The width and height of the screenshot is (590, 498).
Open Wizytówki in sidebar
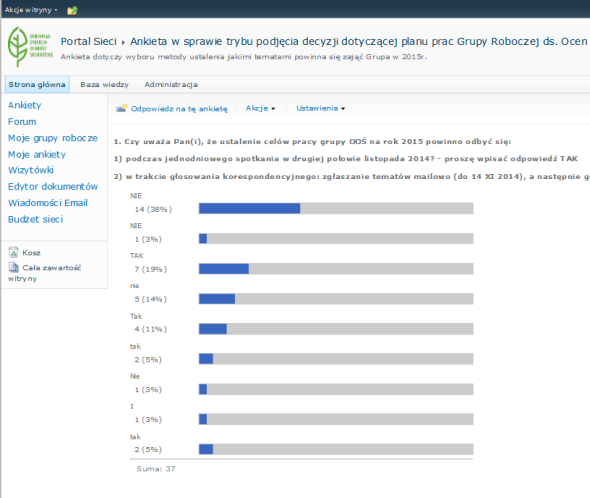[31, 170]
